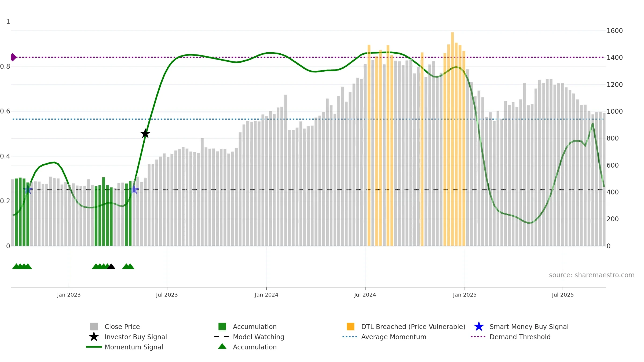Toggle the Close Price legend entry
Viewport: 644px width, 362px height.
[122, 327]
